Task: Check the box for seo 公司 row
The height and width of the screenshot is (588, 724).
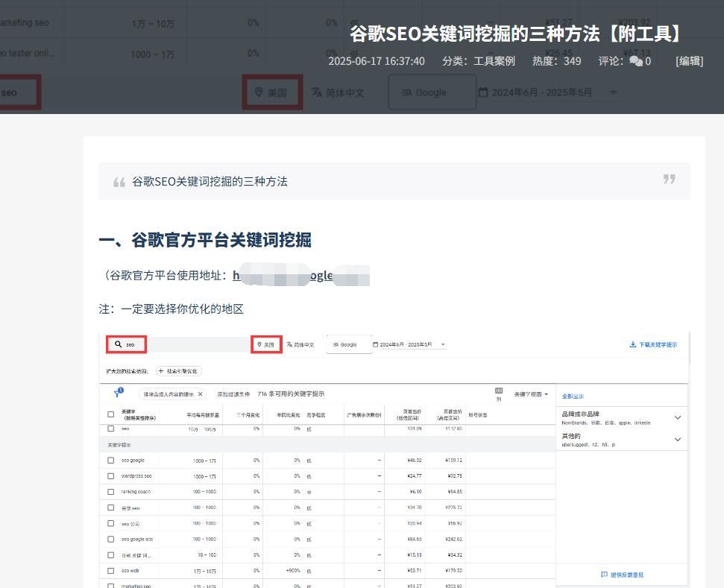Action: (x=111, y=523)
